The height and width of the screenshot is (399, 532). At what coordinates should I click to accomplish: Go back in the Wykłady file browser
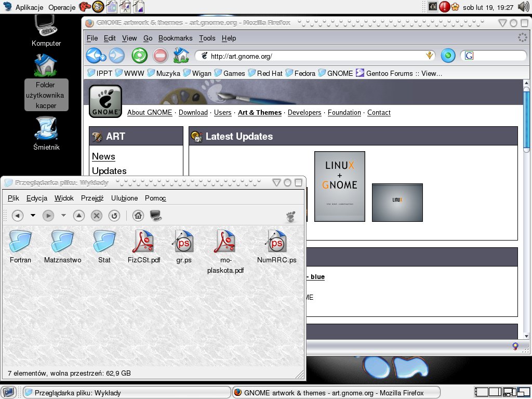click(x=18, y=216)
